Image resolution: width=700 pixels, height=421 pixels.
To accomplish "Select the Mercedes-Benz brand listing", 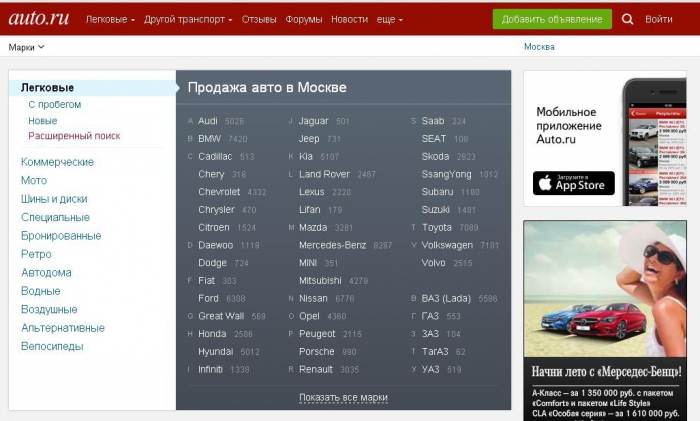I will (333, 245).
